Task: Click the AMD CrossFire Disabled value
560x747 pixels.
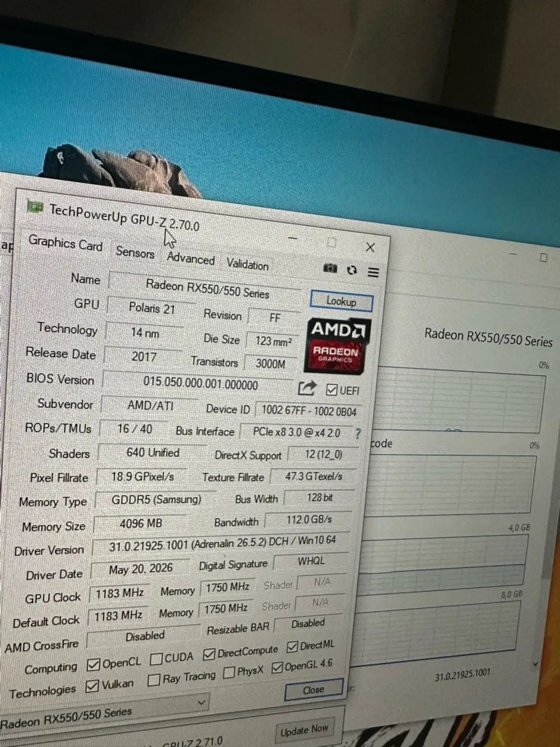Action: click(x=145, y=636)
